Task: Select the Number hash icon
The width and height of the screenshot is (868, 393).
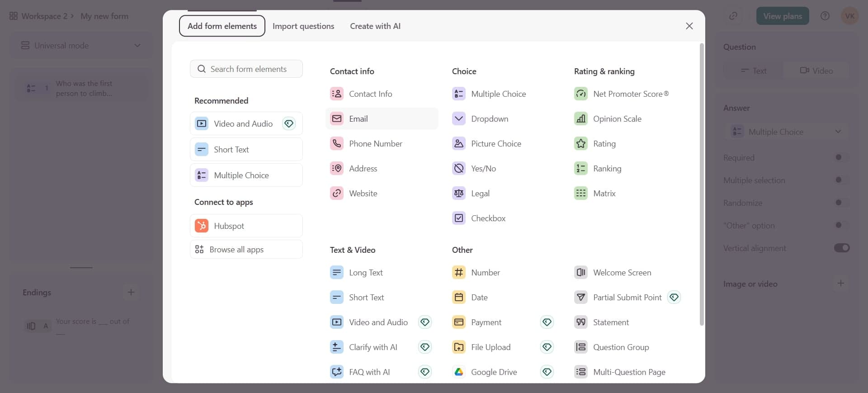Action: 459,272
